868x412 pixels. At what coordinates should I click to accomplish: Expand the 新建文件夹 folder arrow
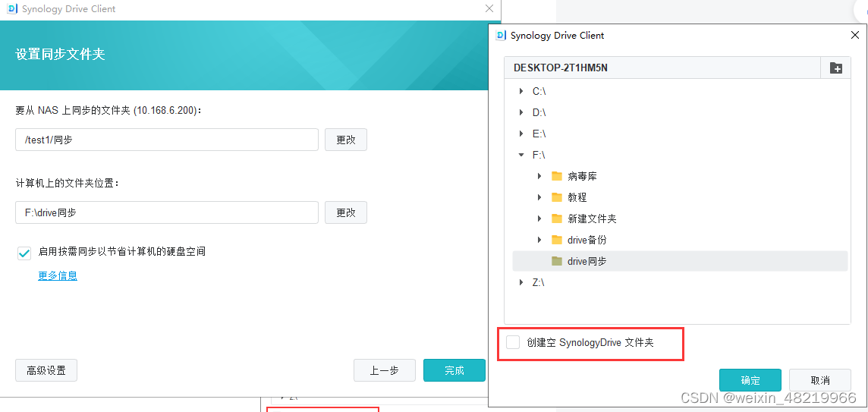pyautogui.click(x=539, y=219)
